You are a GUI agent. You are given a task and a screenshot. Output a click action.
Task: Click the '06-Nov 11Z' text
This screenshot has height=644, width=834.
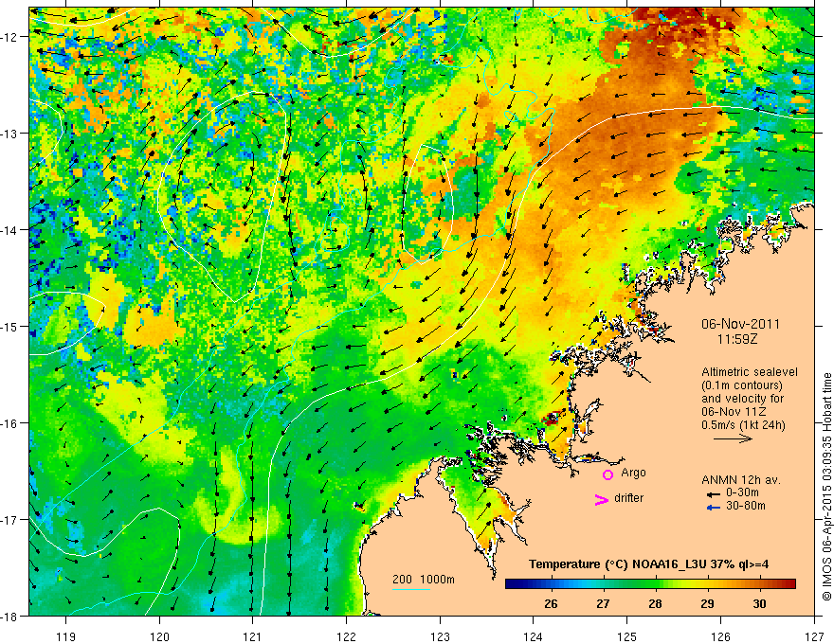735,412
